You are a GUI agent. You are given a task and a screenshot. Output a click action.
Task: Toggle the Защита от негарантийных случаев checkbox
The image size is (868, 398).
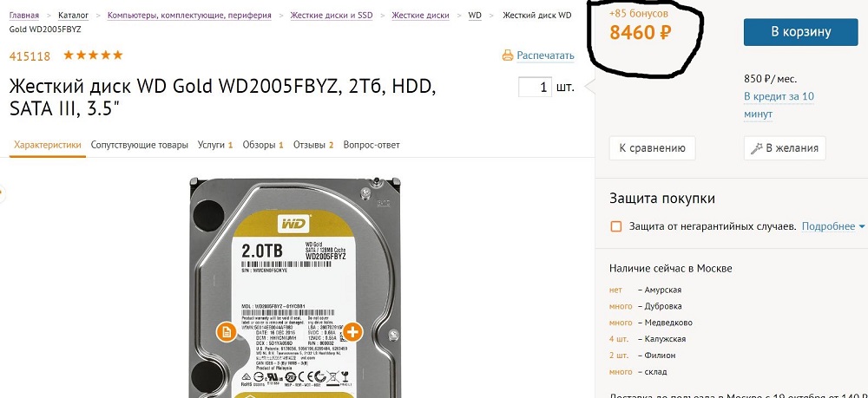click(615, 226)
